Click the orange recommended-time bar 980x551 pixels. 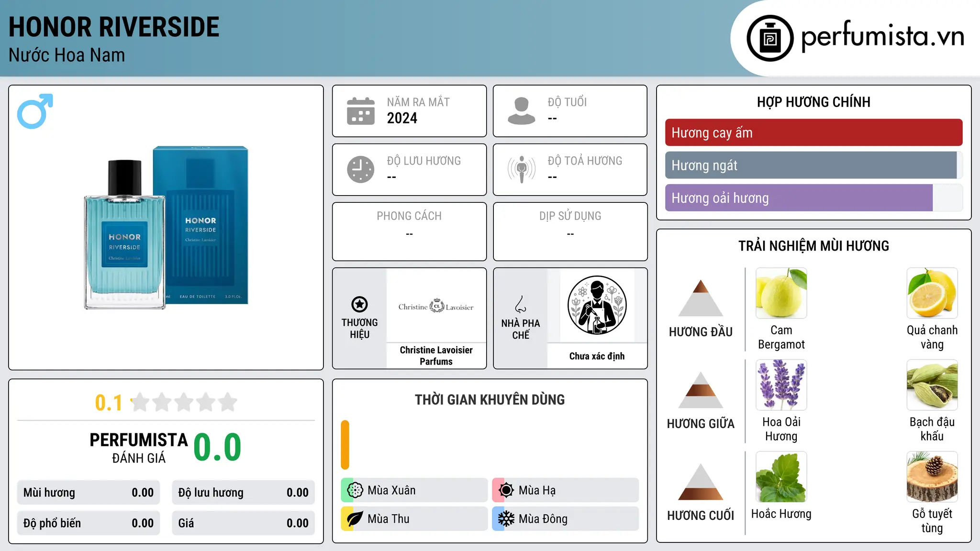click(x=345, y=445)
